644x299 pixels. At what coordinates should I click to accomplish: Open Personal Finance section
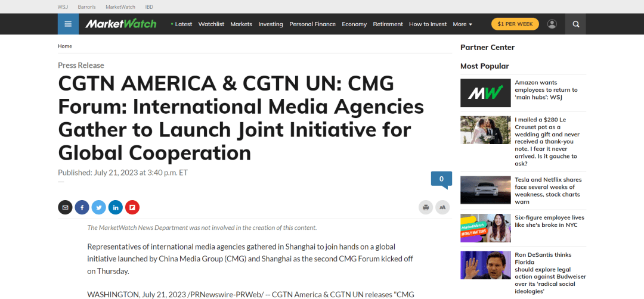click(x=312, y=24)
